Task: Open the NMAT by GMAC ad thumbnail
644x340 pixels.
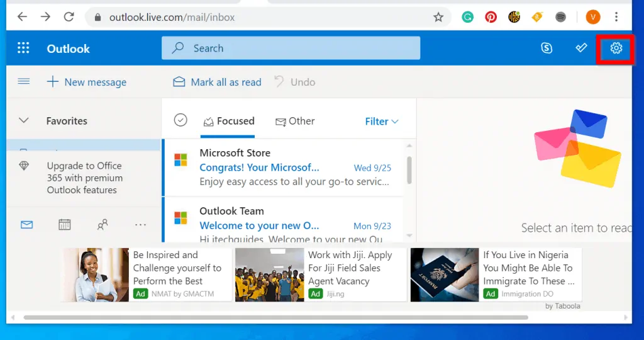Action: point(95,275)
